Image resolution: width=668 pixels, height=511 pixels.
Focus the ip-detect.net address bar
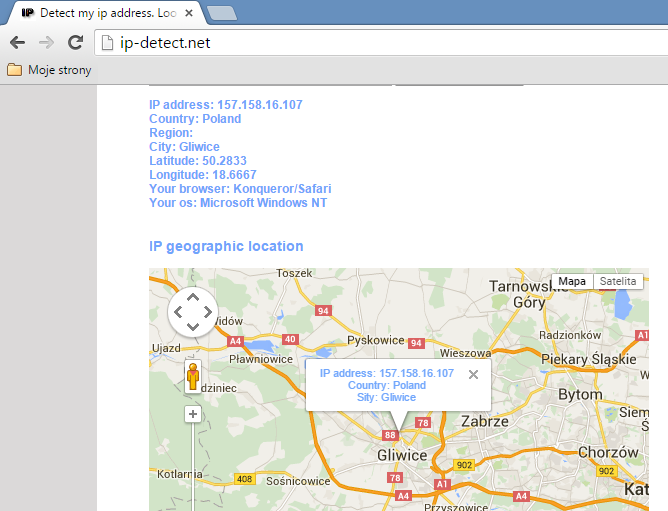click(x=383, y=43)
